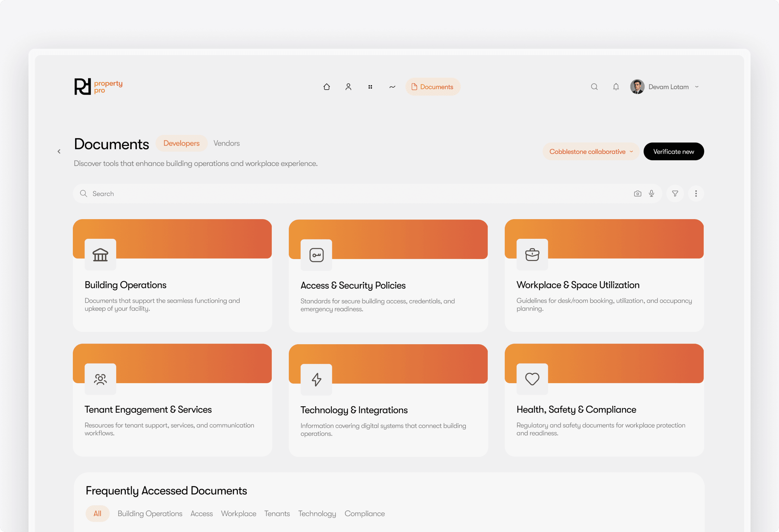Open the four-dot grid nav icon
The height and width of the screenshot is (532, 779).
click(370, 87)
